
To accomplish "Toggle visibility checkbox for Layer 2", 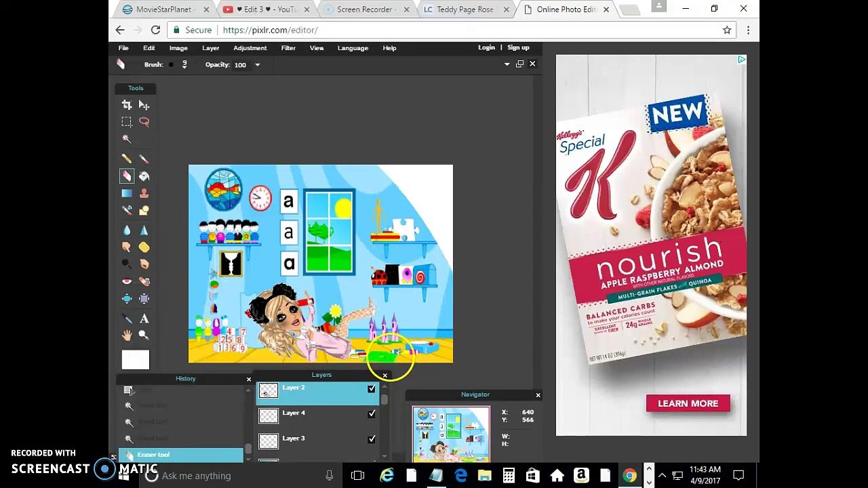I will [x=372, y=389].
